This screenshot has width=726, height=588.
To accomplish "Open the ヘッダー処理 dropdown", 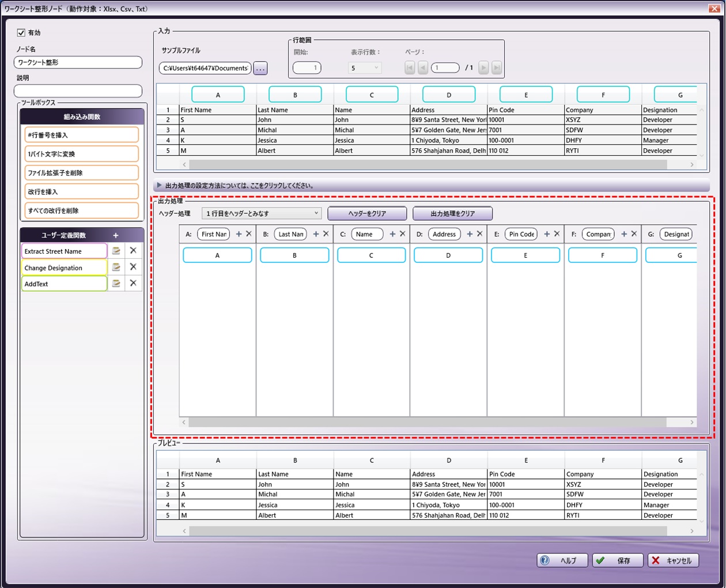I will click(262, 213).
